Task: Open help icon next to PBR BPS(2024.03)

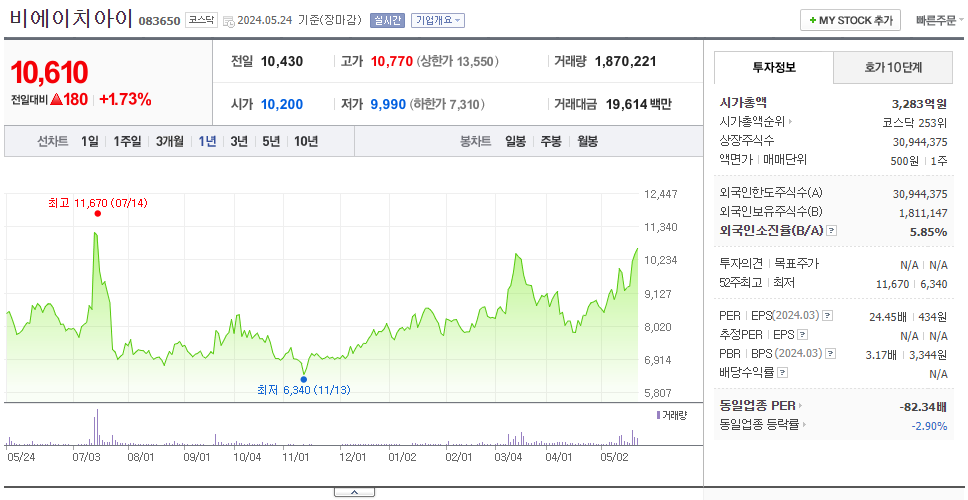Action: click(x=832, y=354)
